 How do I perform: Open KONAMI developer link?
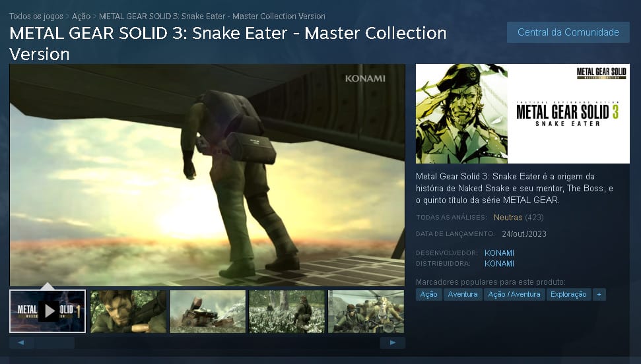pos(499,253)
